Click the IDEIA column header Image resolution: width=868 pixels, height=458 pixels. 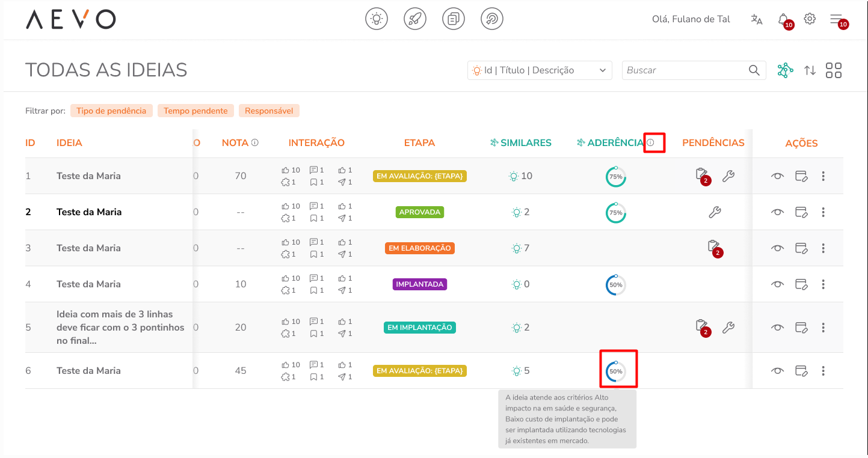point(69,143)
